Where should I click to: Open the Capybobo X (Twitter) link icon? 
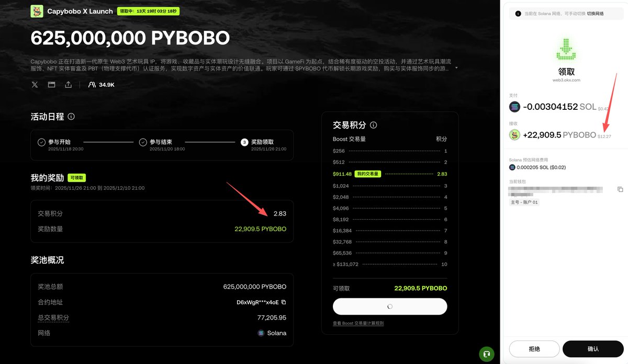coord(35,84)
